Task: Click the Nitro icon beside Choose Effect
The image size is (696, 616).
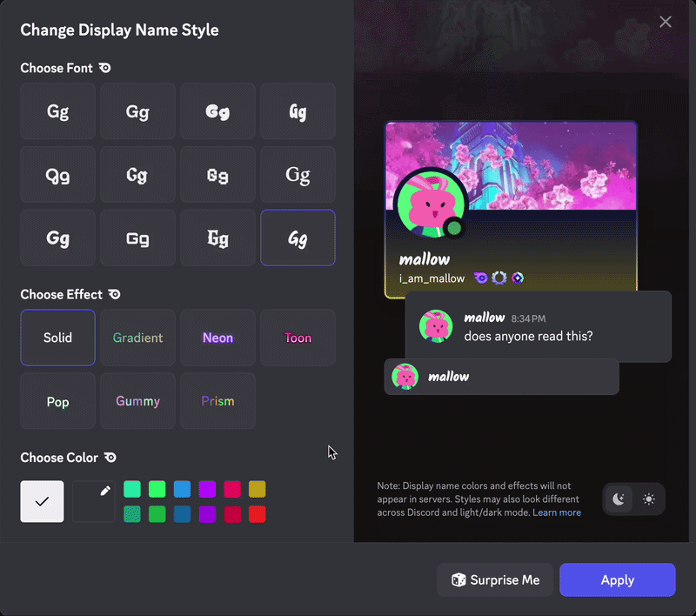Action: point(115,294)
